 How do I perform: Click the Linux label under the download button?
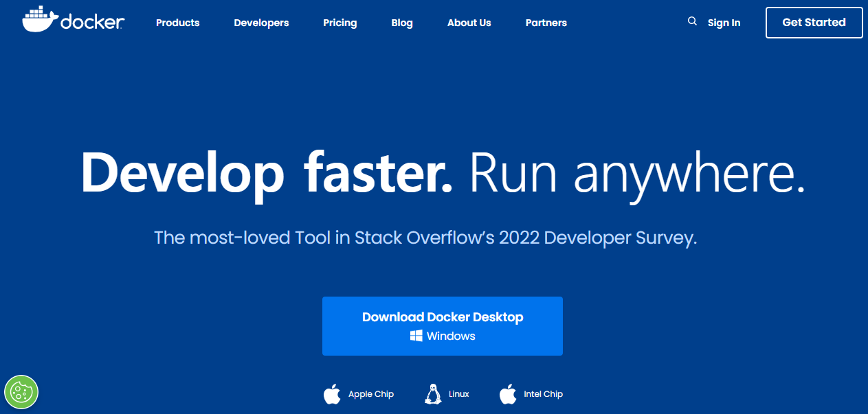[x=458, y=393]
